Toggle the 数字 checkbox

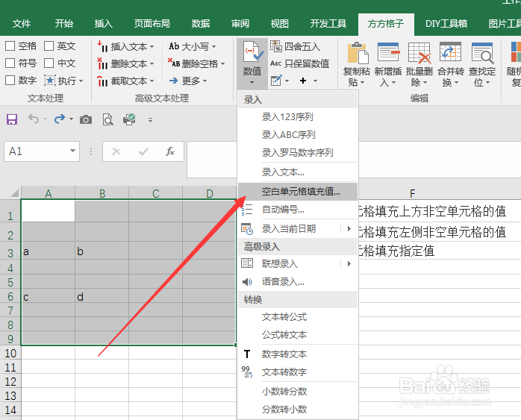(x=10, y=81)
